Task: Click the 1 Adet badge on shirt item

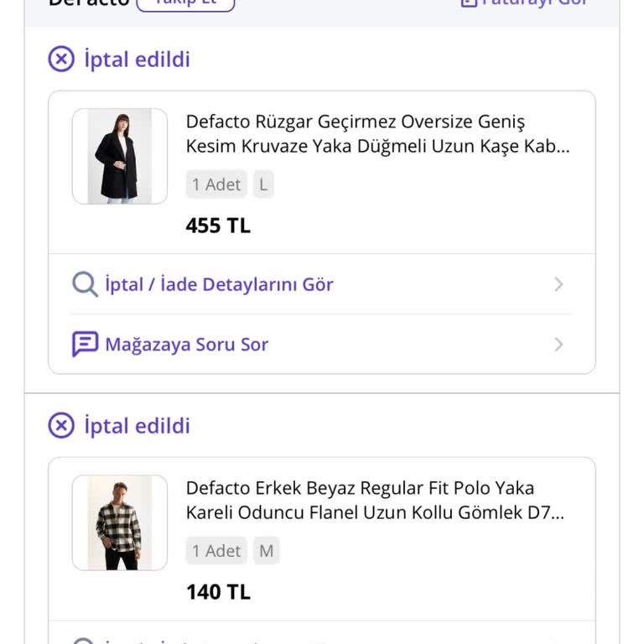Action: [216, 550]
